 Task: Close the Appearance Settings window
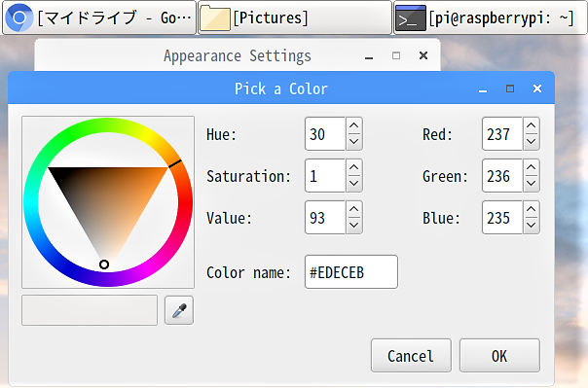tap(423, 55)
